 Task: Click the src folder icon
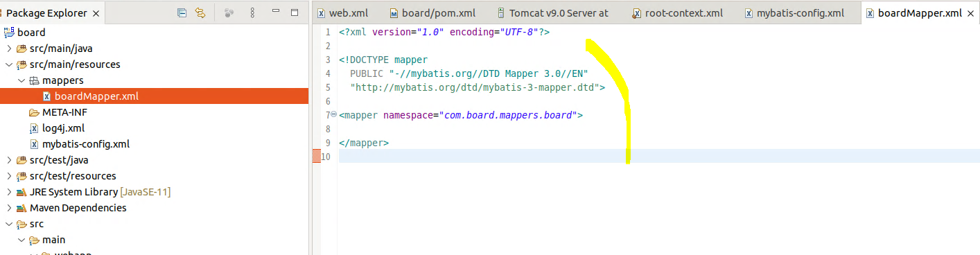pos(21,224)
